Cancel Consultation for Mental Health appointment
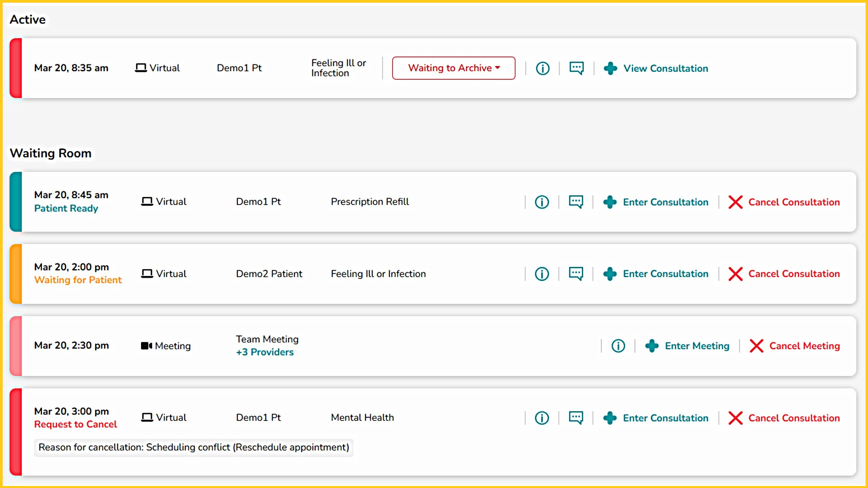The height and width of the screenshot is (488, 868). pos(793,418)
